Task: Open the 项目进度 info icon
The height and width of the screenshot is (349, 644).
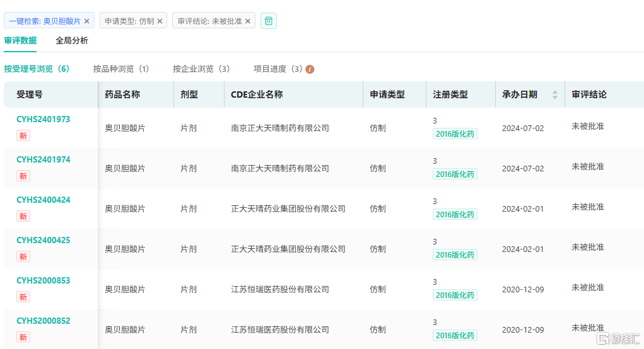Action: (310, 69)
